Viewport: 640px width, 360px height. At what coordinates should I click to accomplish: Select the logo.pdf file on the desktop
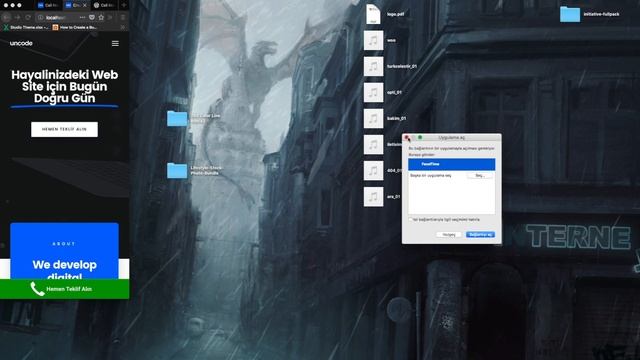click(373, 14)
